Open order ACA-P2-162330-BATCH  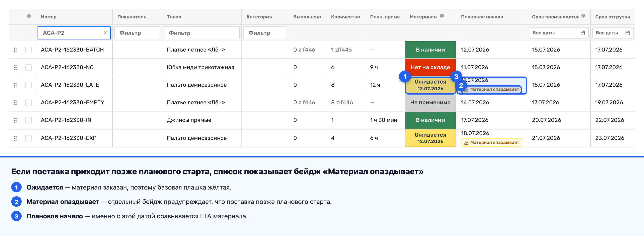[72, 50]
